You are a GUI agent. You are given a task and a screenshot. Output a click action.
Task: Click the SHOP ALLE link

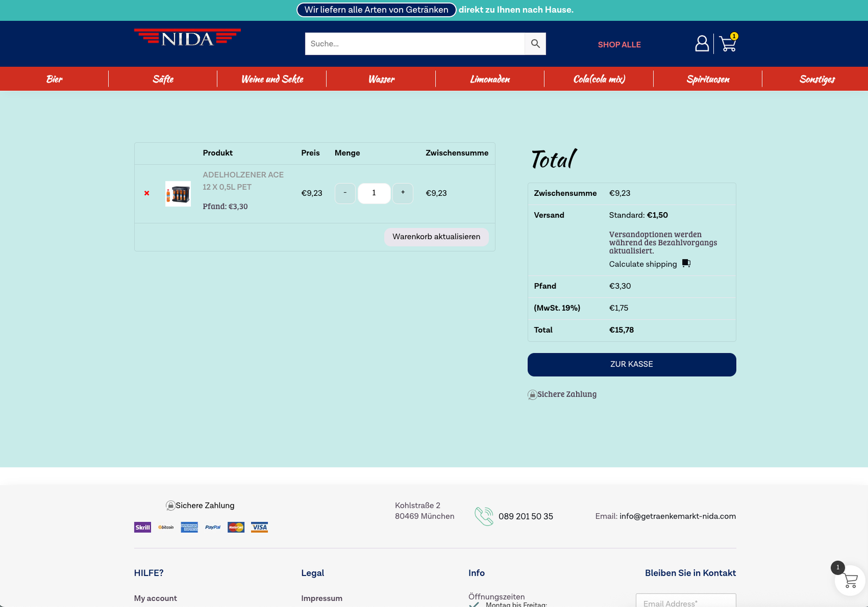620,44
